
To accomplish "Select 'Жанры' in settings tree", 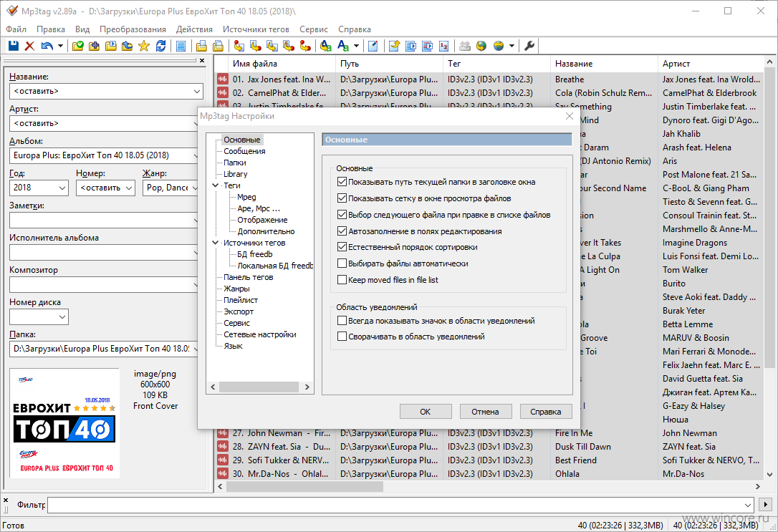I will pos(236,289).
